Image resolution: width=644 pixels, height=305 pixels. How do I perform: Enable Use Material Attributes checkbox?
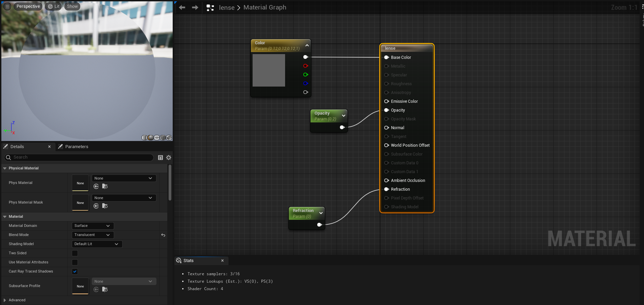[75, 262]
